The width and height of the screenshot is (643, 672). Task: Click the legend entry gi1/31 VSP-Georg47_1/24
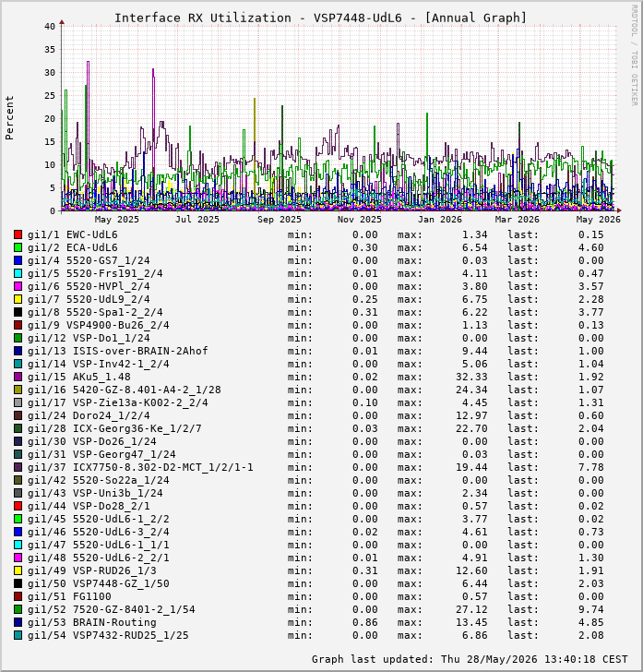[101, 454]
